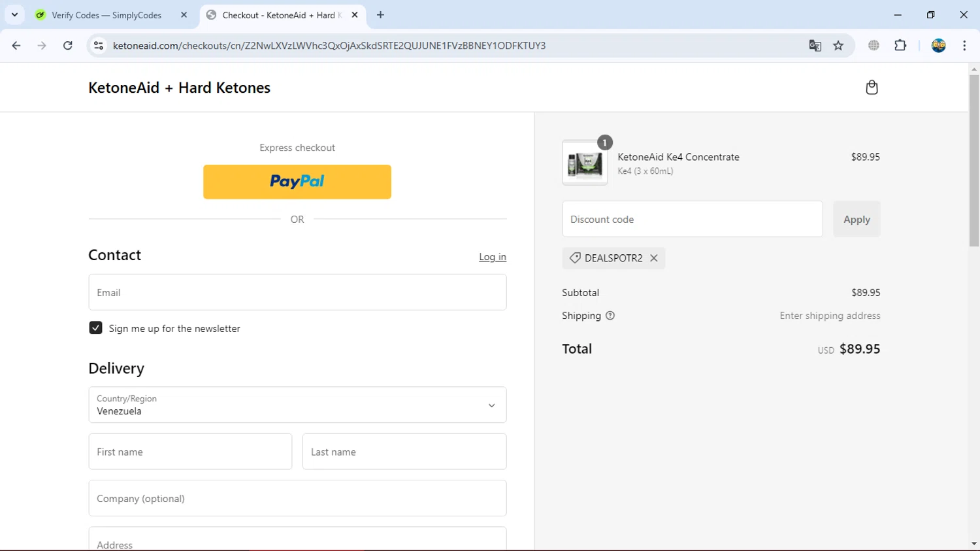This screenshot has width=980, height=551.
Task: Click the Contact heading
Action: (115, 255)
